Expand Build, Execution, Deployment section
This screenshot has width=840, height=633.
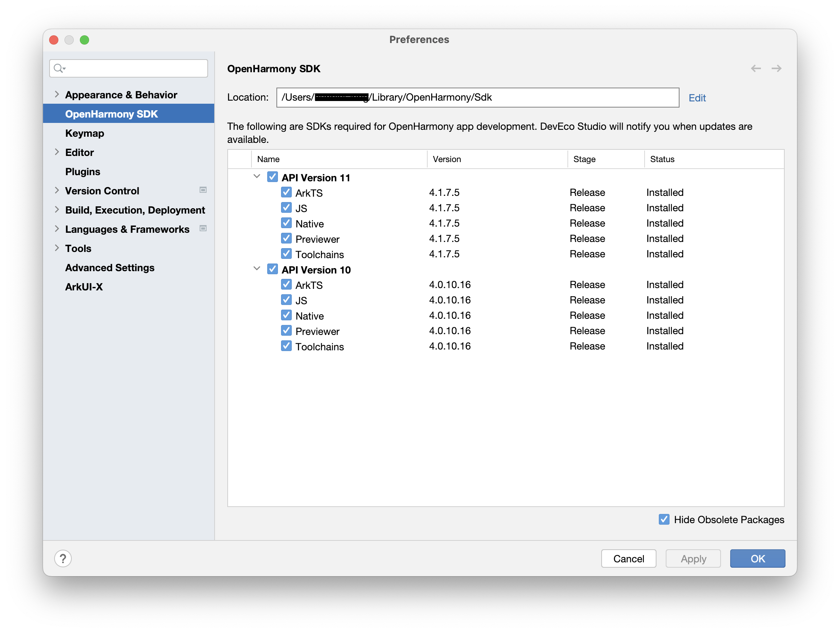pos(57,210)
